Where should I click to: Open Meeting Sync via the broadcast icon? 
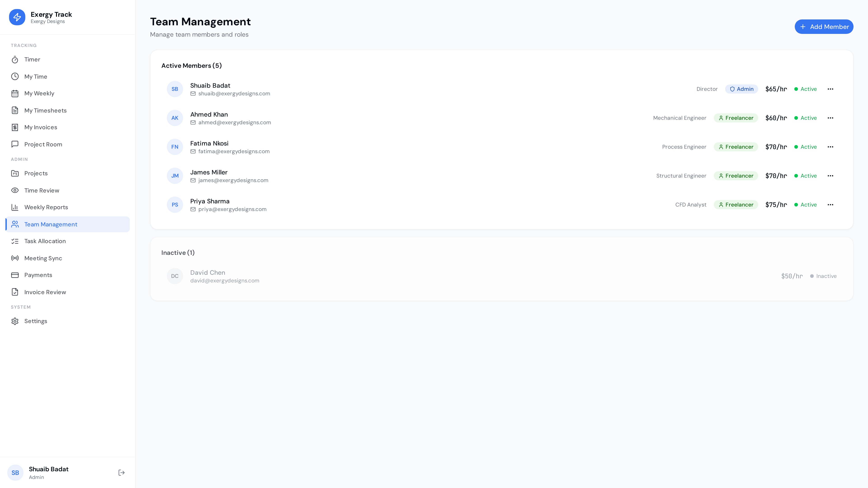tap(15, 258)
